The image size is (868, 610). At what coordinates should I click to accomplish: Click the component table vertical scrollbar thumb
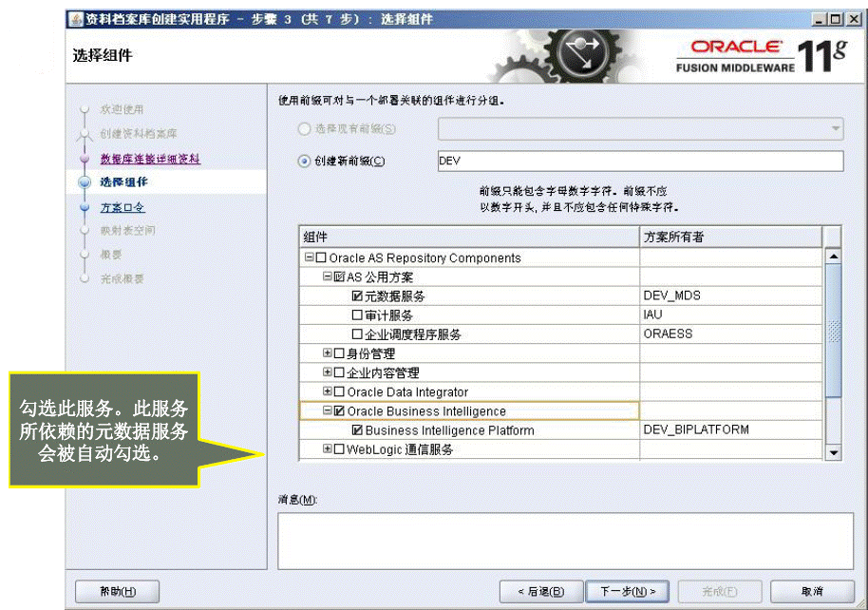833,331
